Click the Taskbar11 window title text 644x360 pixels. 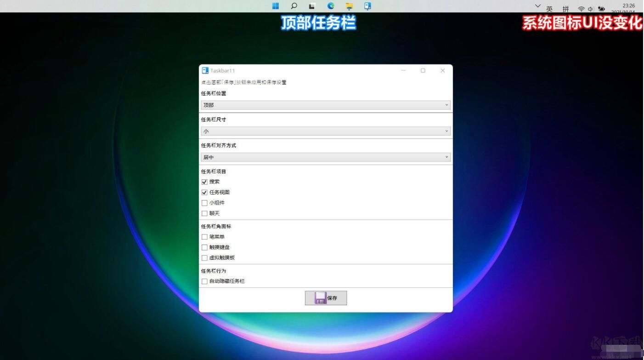223,71
